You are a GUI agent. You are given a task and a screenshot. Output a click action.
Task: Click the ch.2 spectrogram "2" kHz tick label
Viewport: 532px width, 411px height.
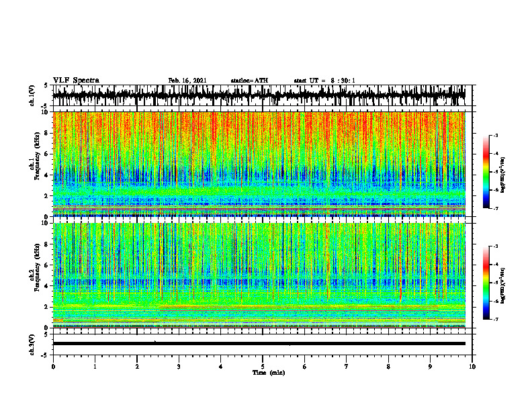(x=47, y=307)
